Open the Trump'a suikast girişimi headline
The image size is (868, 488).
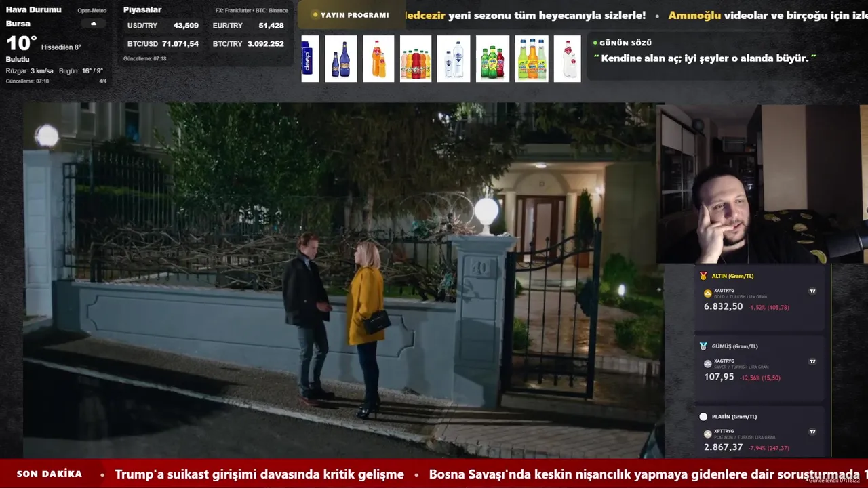[x=259, y=474]
